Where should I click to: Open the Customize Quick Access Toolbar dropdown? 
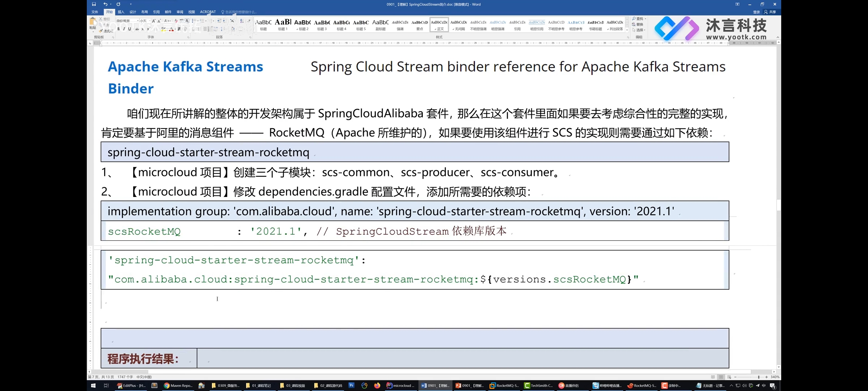[131, 4]
